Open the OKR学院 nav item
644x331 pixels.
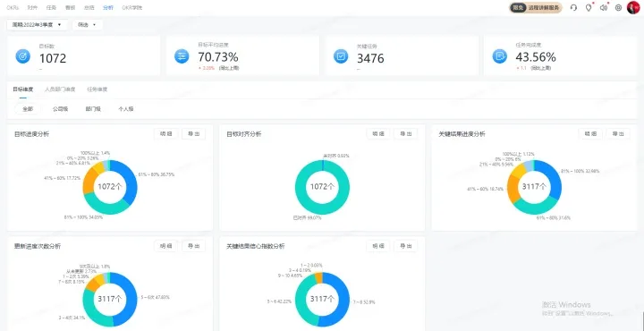[x=132, y=7]
